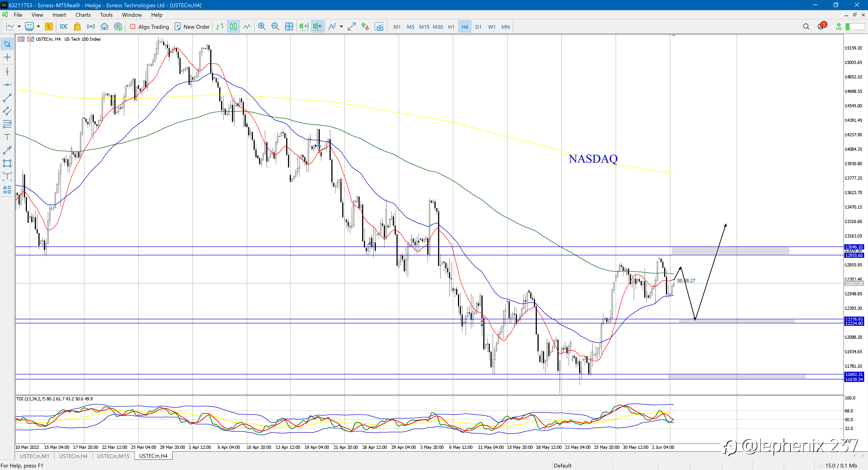Select the D1 timeframe button
868x470 pixels.
(478, 27)
